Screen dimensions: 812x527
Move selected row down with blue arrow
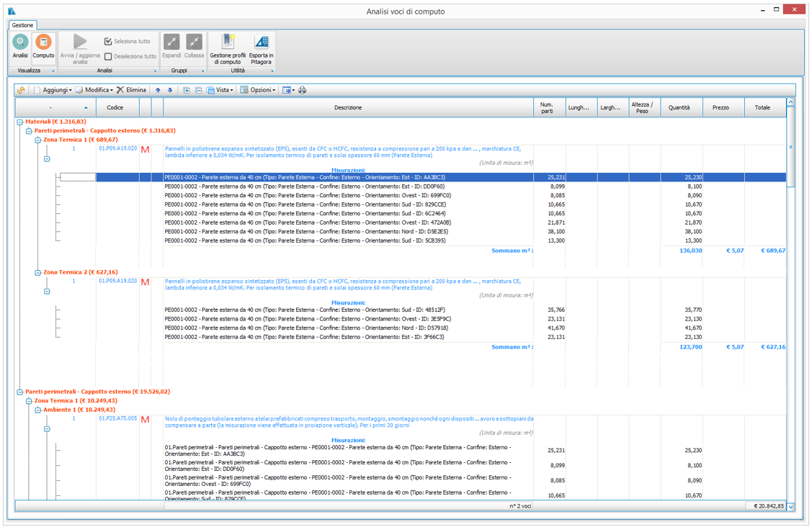click(x=170, y=90)
